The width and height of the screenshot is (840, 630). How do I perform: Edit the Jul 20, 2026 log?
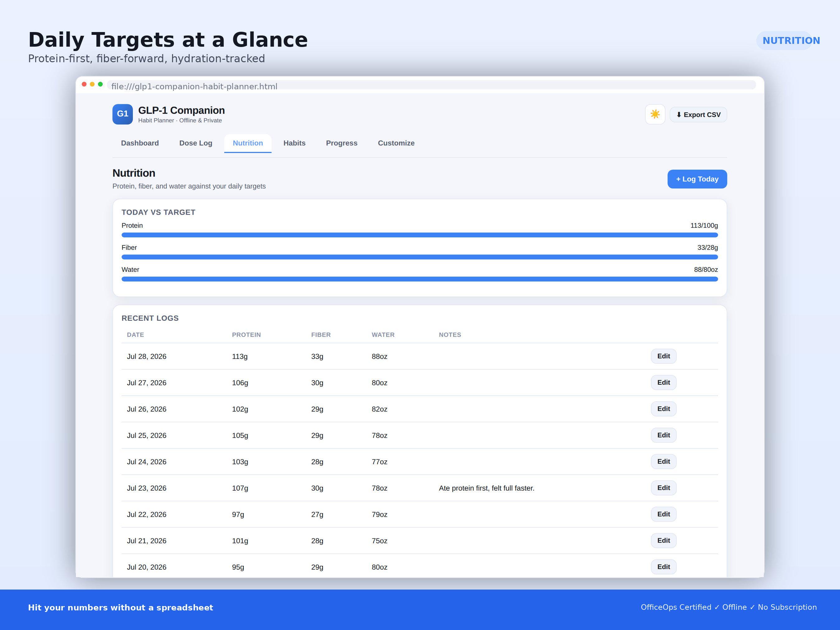click(x=663, y=567)
